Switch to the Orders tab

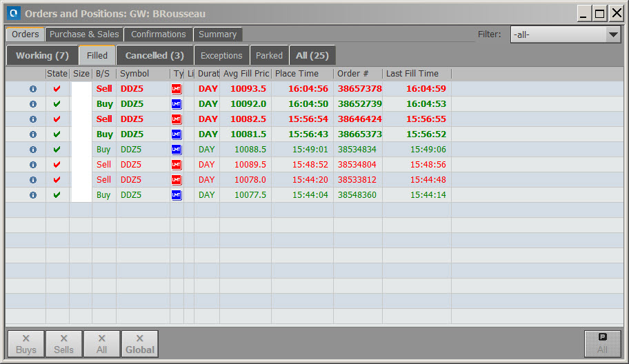click(26, 34)
